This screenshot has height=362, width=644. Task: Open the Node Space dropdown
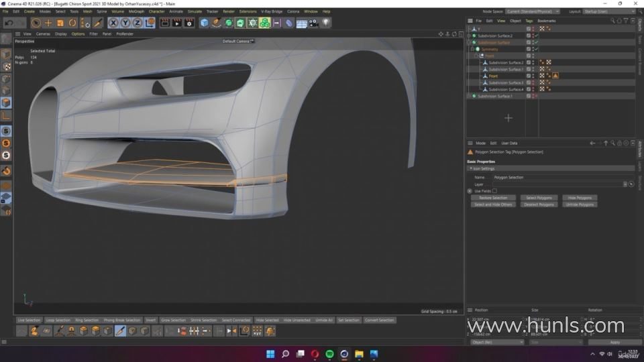533,11
